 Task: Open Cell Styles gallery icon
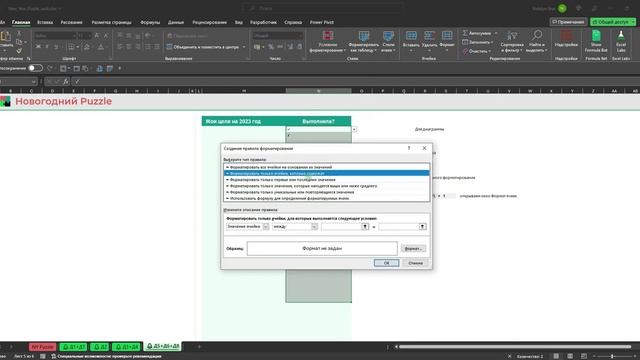pos(388,36)
